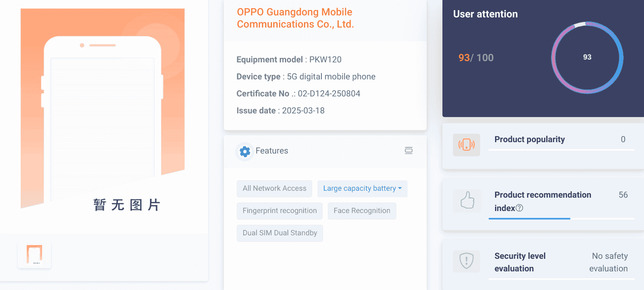Select the All Network Access tag
Viewport: 644px width, 290px height.
pos(274,188)
